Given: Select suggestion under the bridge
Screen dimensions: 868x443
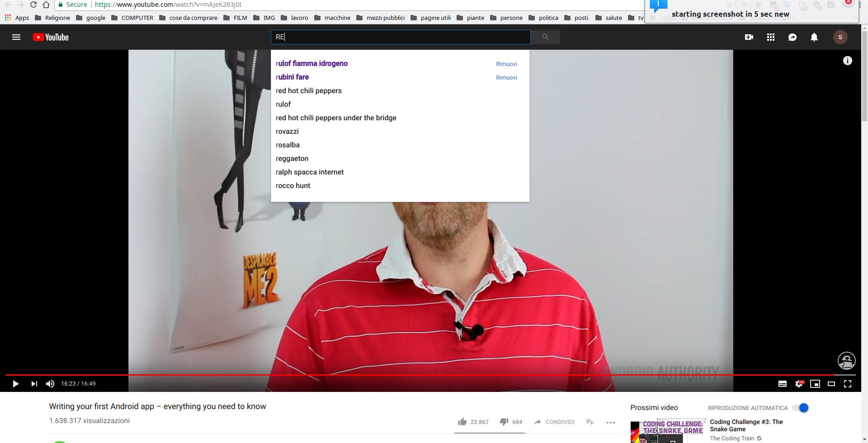Looking at the screenshot, I should click(x=336, y=118).
